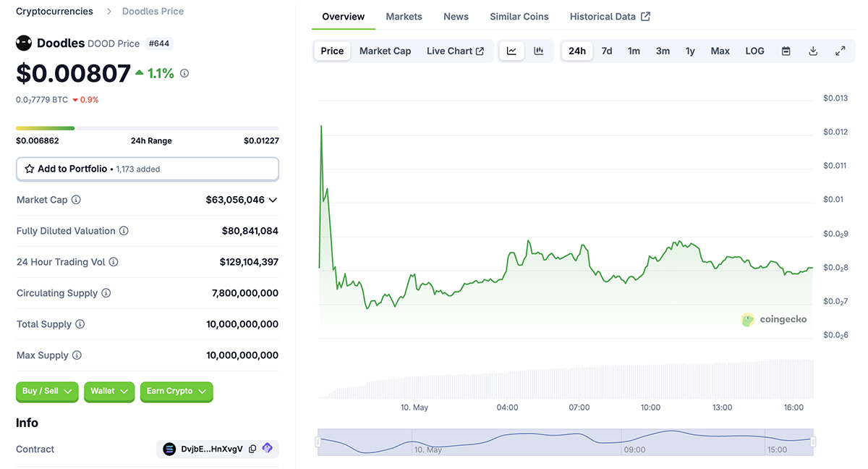Select the line chart view icon
The width and height of the screenshot is (868, 469).
(511, 51)
